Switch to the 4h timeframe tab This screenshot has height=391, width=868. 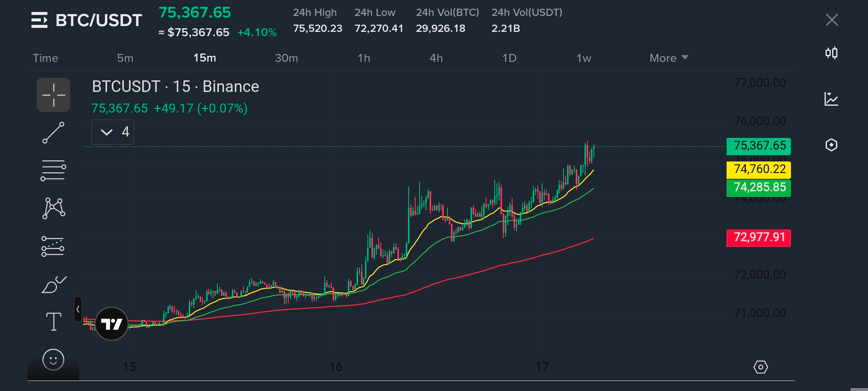tap(436, 58)
